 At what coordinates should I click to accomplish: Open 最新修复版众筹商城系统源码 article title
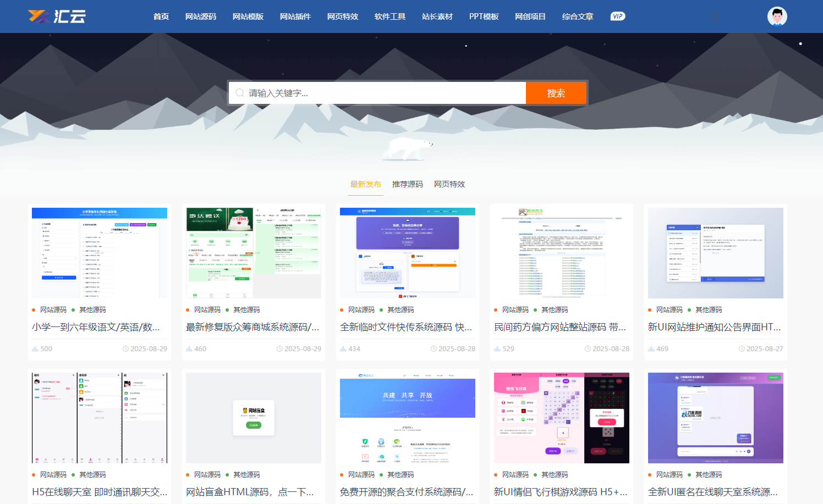(253, 327)
